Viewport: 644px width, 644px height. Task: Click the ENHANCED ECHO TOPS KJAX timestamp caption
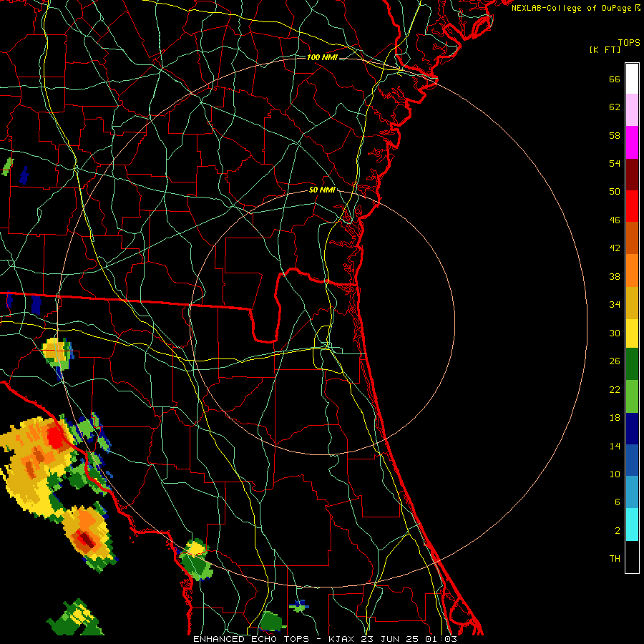[x=325, y=639]
